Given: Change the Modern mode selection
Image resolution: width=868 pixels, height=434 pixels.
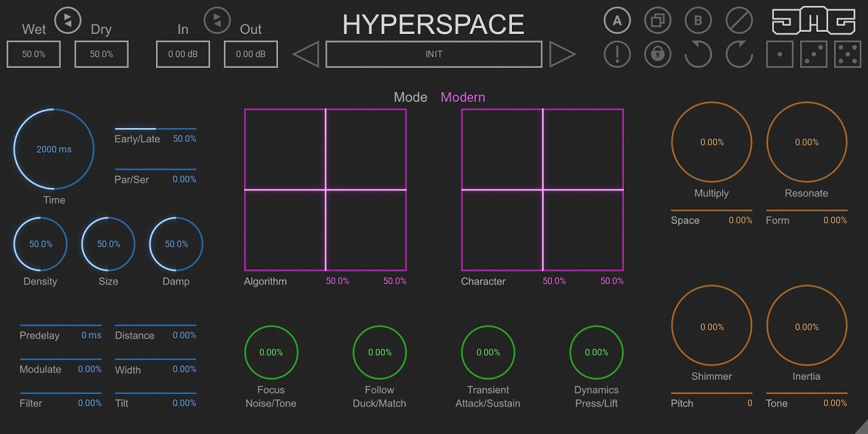Looking at the screenshot, I should coord(462,98).
